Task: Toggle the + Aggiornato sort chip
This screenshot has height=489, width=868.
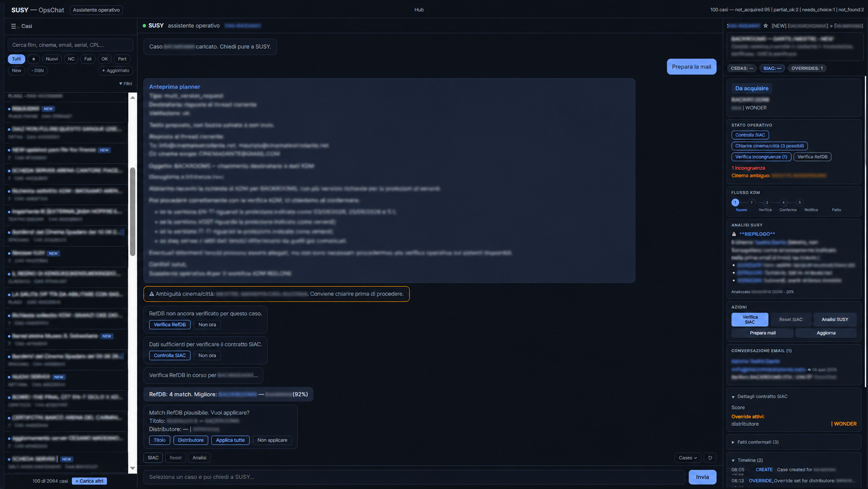Action: 115,71
